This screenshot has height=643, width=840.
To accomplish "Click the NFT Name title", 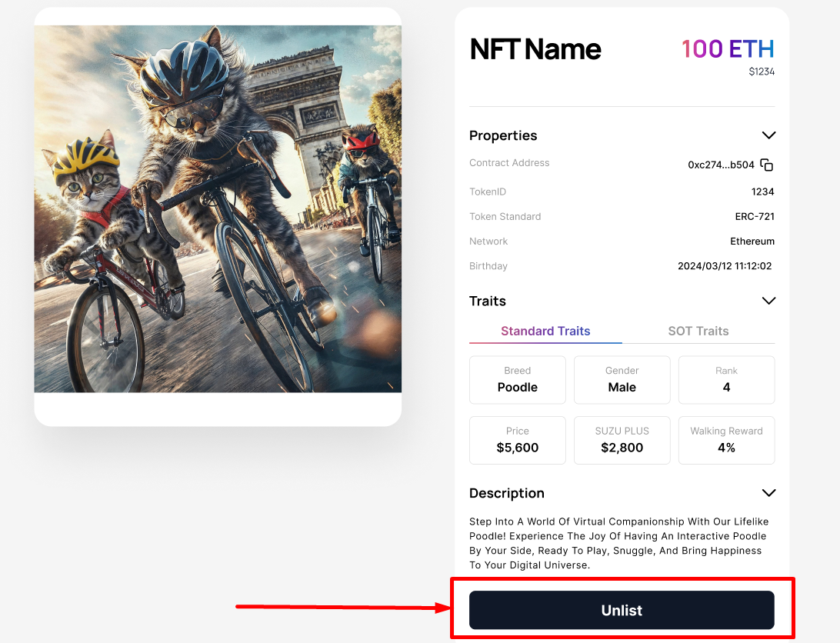I will [535, 49].
